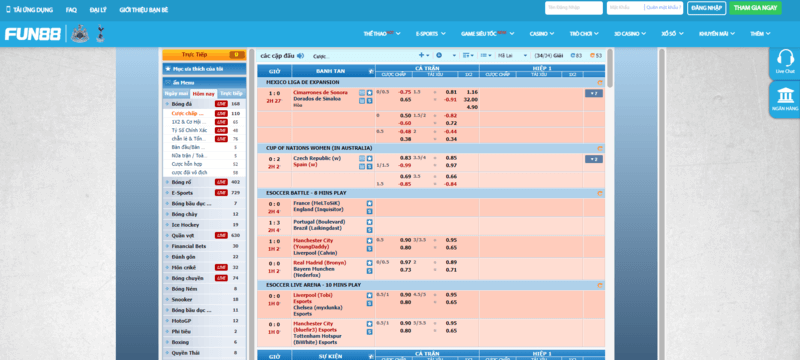Open the Giới Thiệu Bạn Bè link
The image size is (800, 360).
coord(143,10)
